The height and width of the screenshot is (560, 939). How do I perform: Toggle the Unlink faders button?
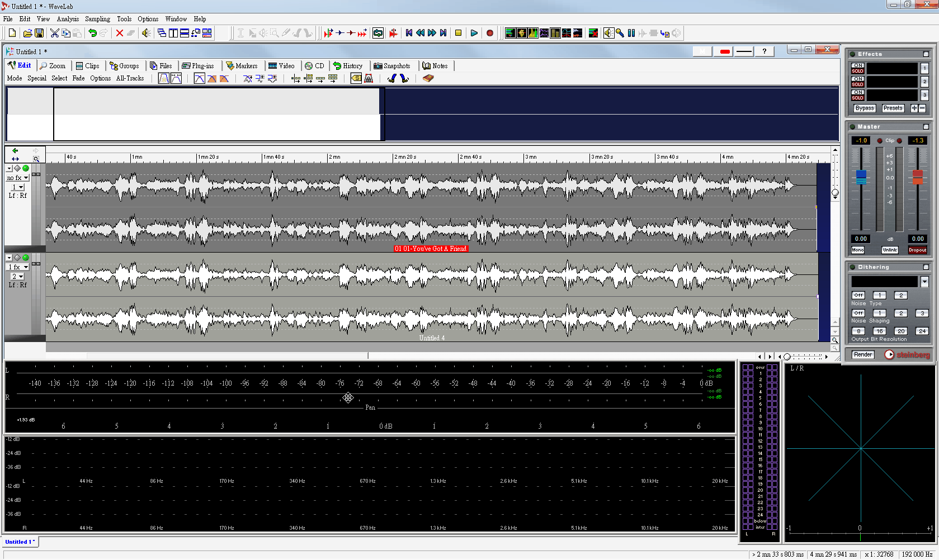(x=889, y=250)
